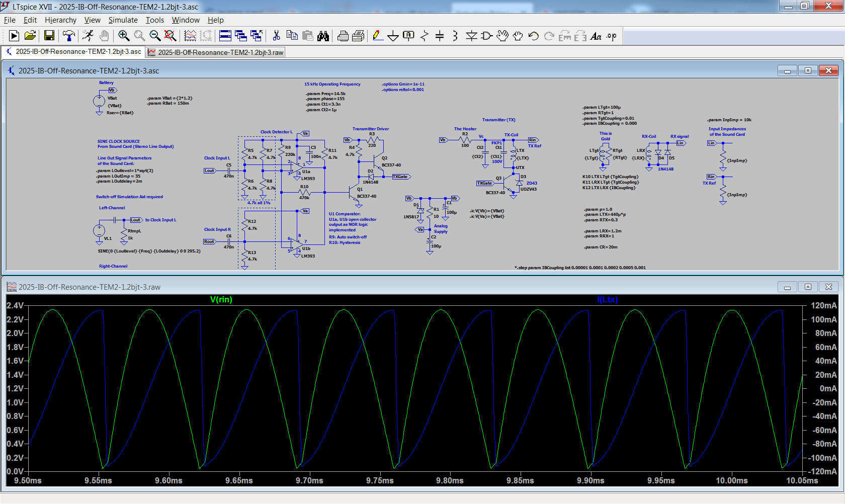Select the net Label tool
Image resolution: width=845 pixels, height=504 pixels.
(408, 36)
